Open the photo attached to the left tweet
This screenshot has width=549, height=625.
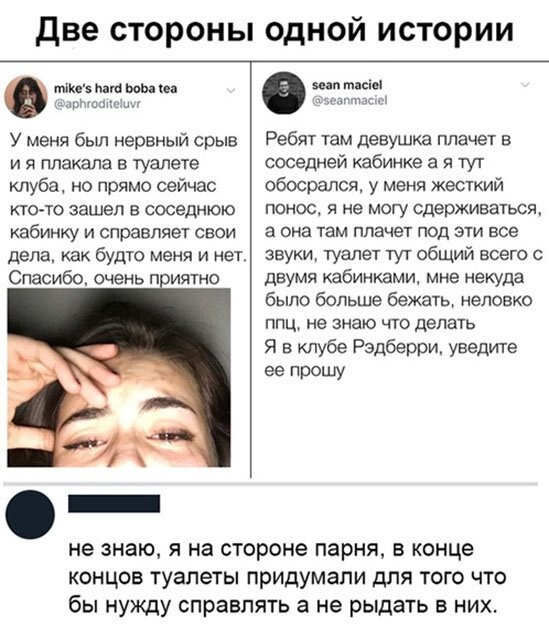coord(119,377)
